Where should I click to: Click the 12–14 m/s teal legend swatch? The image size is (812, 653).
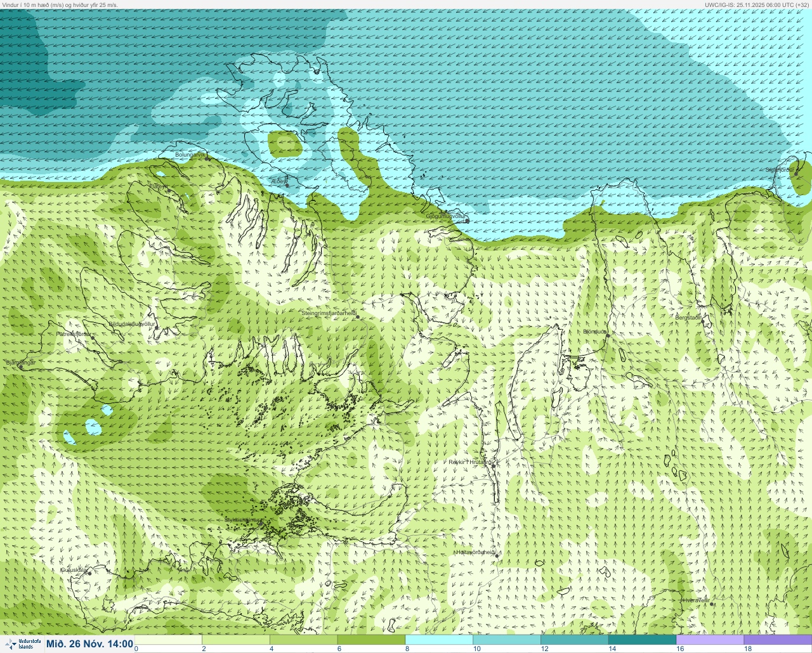575,640
